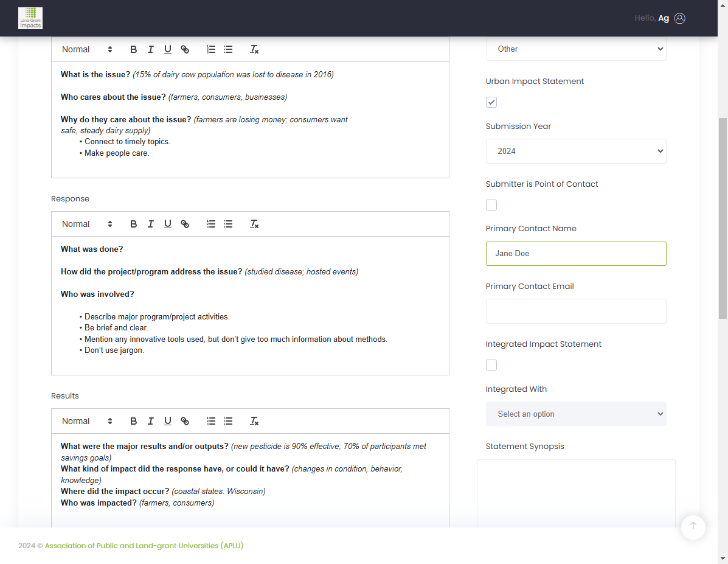Click 'Where did the impact occur?' text

[115, 492]
